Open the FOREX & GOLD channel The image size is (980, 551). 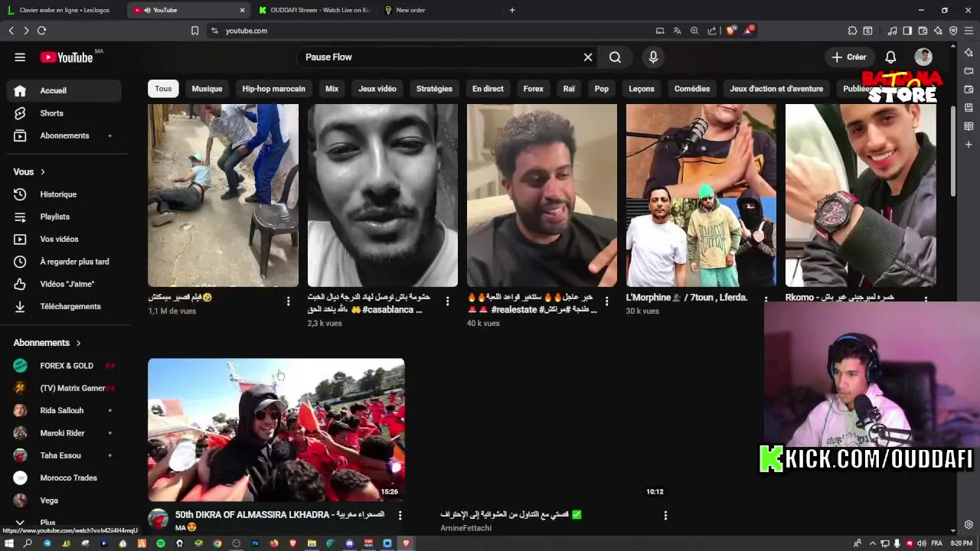(64, 366)
